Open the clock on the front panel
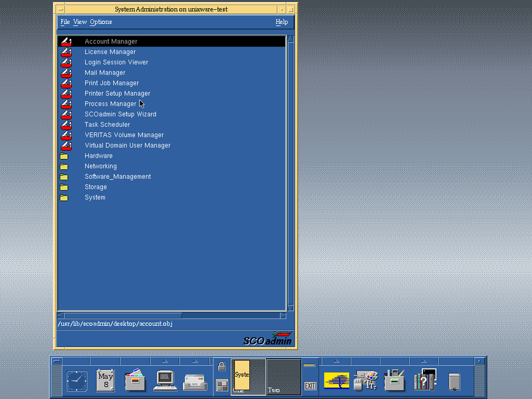The width and height of the screenshot is (532, 399). pyautogui.click(x=76, y=380)
